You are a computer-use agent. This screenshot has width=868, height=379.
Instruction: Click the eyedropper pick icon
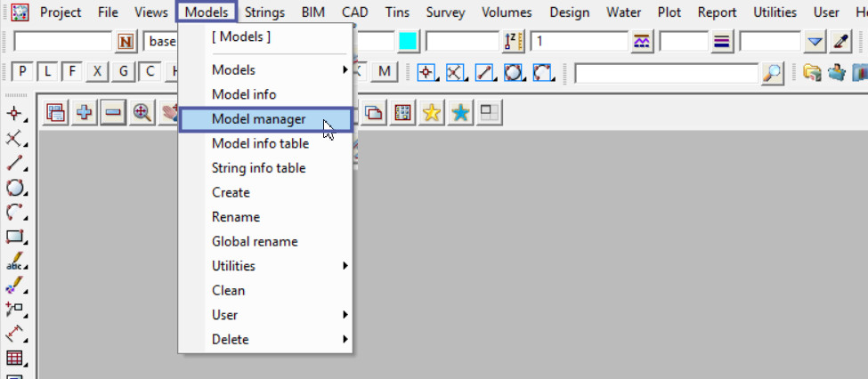840,42
